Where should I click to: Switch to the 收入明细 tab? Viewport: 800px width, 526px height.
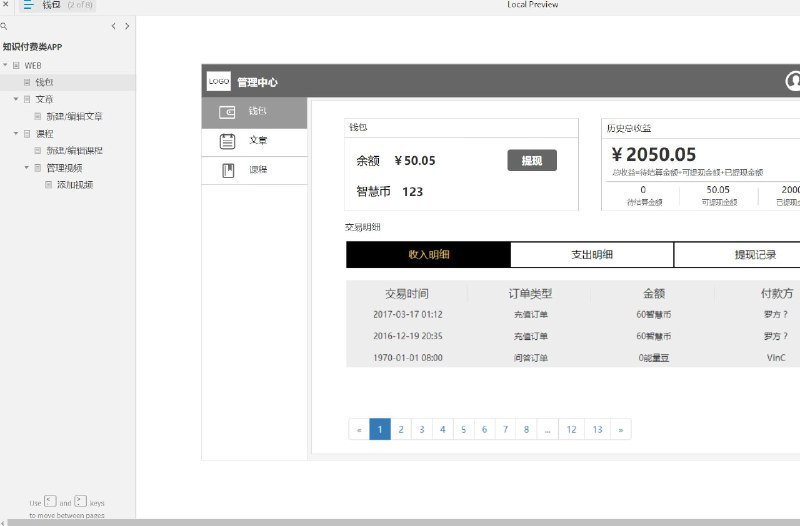point(429,255)
